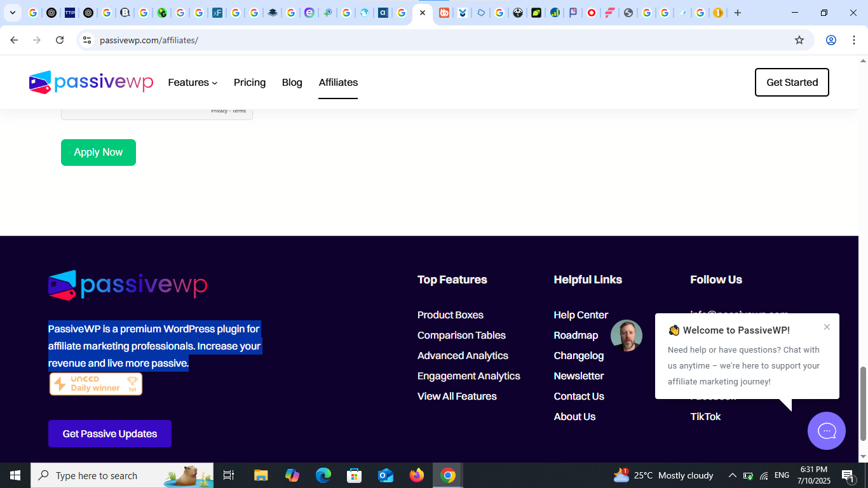Open the Windows Start menu
The width and height of the screenshot is (868, 488).
(x=15, y=475)
